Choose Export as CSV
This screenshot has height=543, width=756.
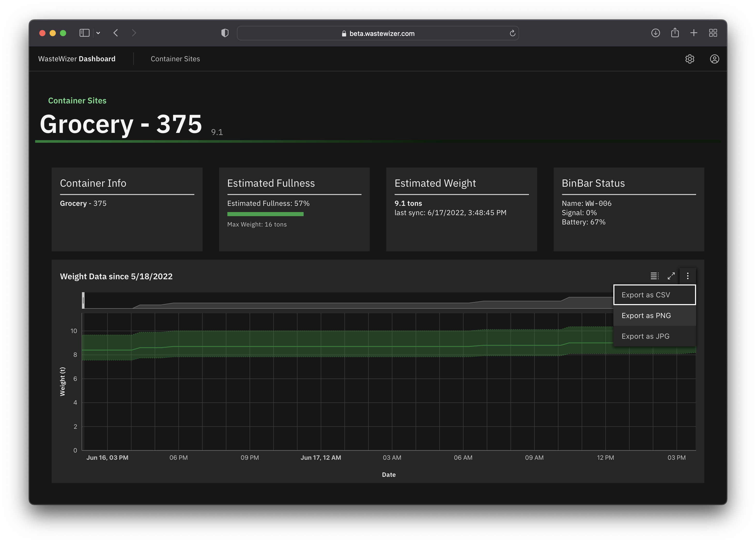654,295
